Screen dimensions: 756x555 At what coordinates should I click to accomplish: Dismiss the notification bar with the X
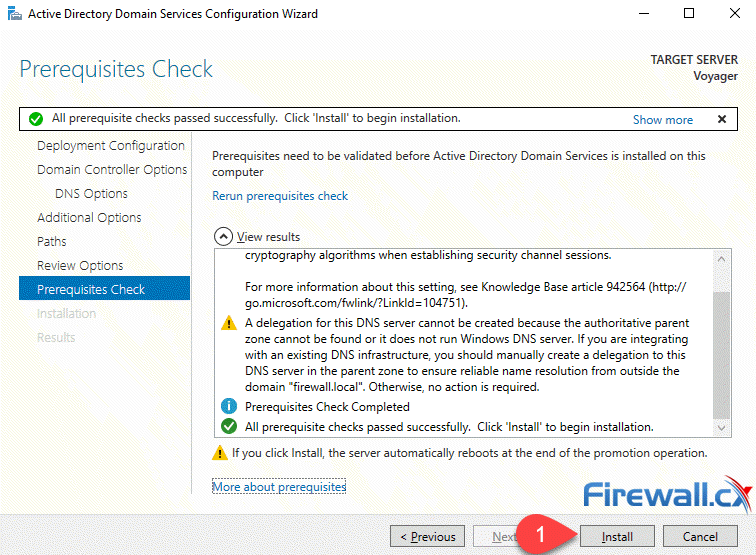tap(722, 119)
